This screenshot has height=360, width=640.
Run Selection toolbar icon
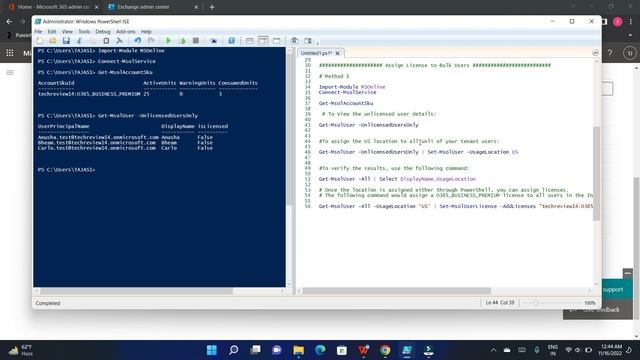point(182,41)
